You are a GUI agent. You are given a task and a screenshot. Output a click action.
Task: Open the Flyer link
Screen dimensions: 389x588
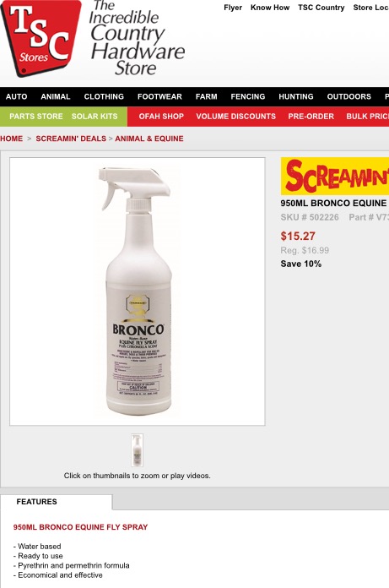tap(233, 8)
